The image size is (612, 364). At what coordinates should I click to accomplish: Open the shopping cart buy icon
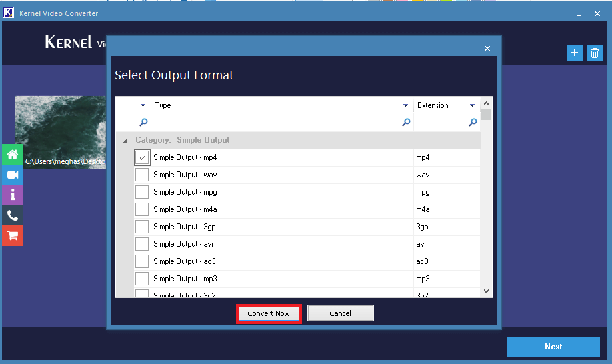point(13,235)
